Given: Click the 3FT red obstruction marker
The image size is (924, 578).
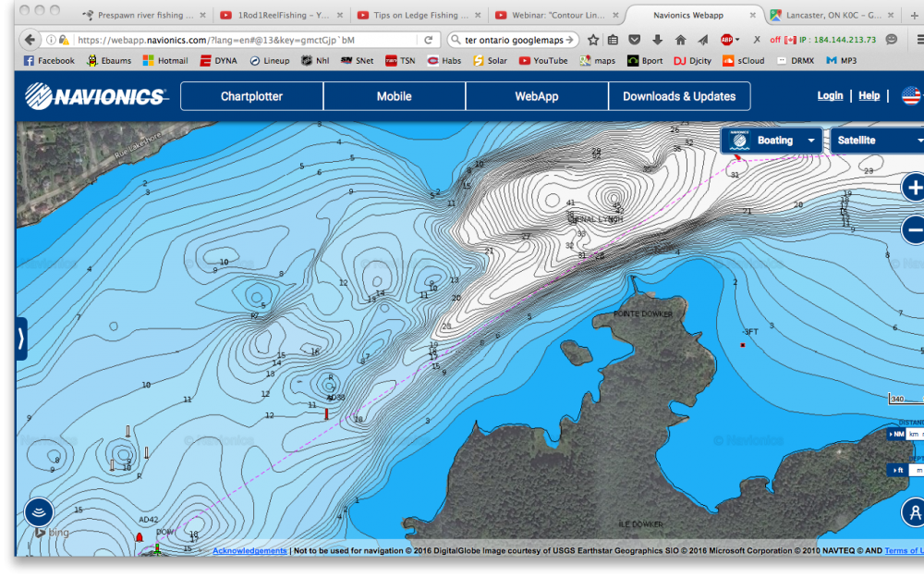Looking at the screenshot, I should point(743,345).
